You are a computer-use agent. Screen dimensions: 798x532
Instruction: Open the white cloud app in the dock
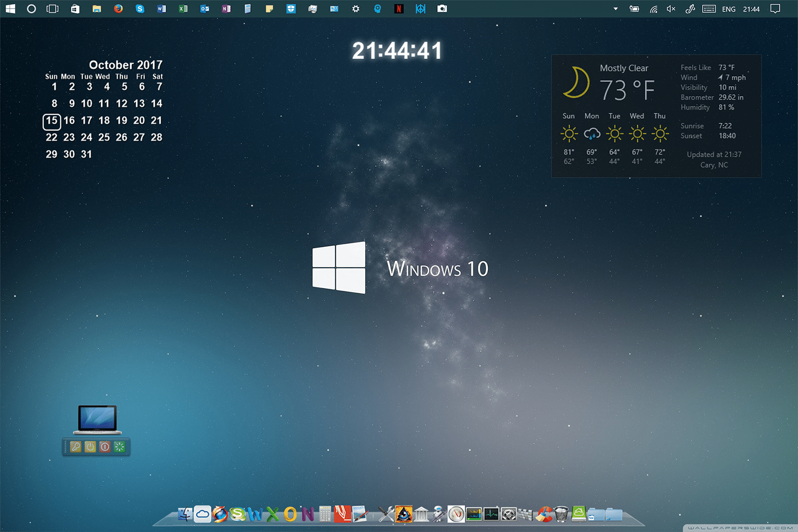(202, 514)
